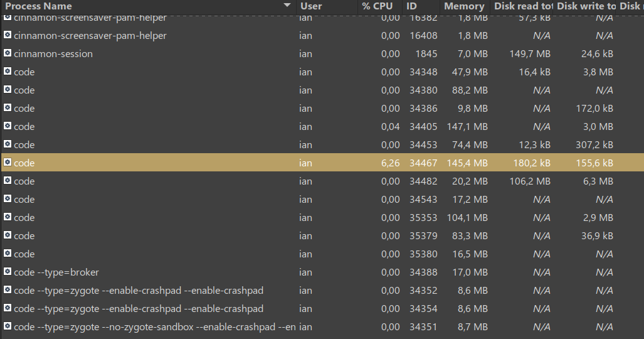This screenshot has height=339, width=644.
Task: Click the icon of code process 35380
Action: tap(8, 253)
